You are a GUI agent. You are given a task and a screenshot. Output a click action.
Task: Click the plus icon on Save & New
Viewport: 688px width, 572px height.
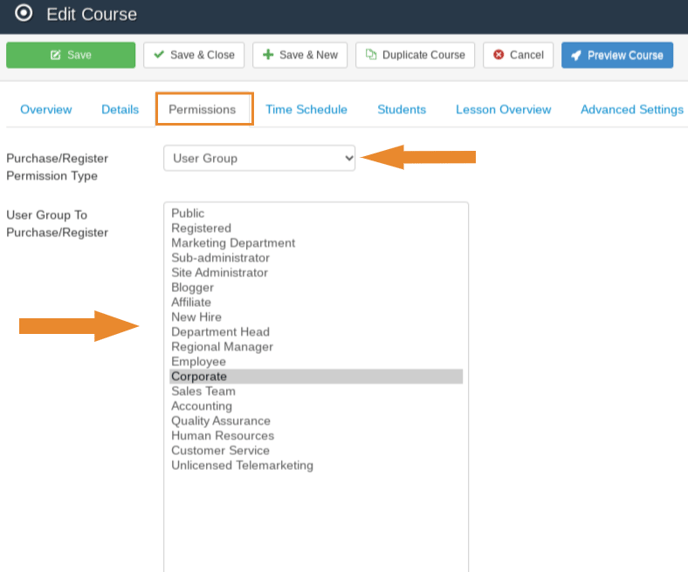coord(268,55)
